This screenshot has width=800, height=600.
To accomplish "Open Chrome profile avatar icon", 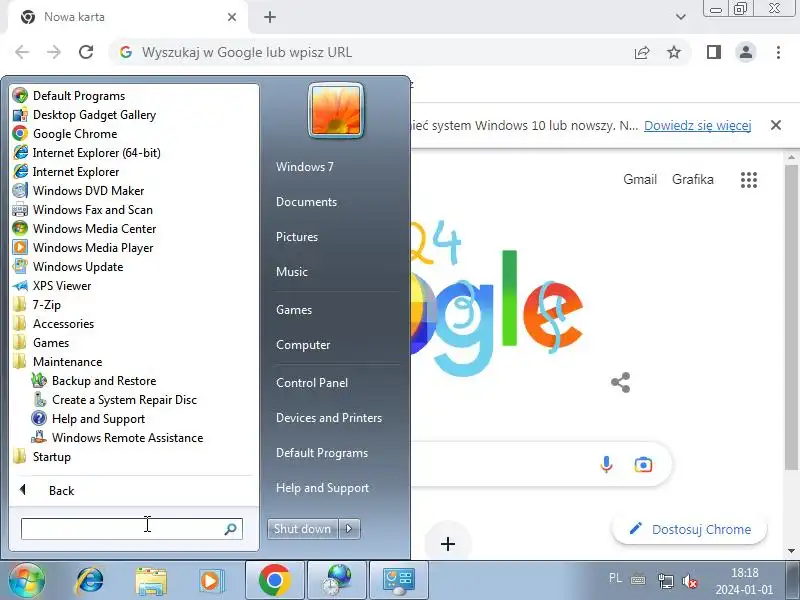I will point(745,52).
